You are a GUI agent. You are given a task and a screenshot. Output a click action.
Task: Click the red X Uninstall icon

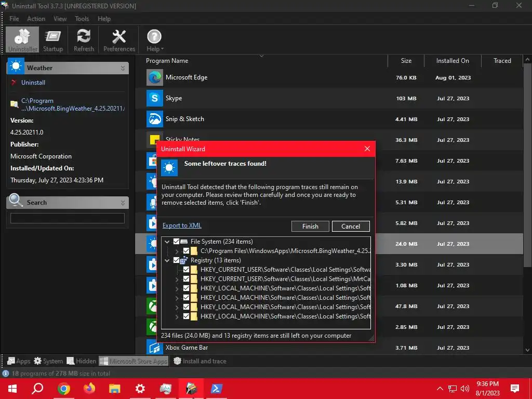(x=14, y=83)
